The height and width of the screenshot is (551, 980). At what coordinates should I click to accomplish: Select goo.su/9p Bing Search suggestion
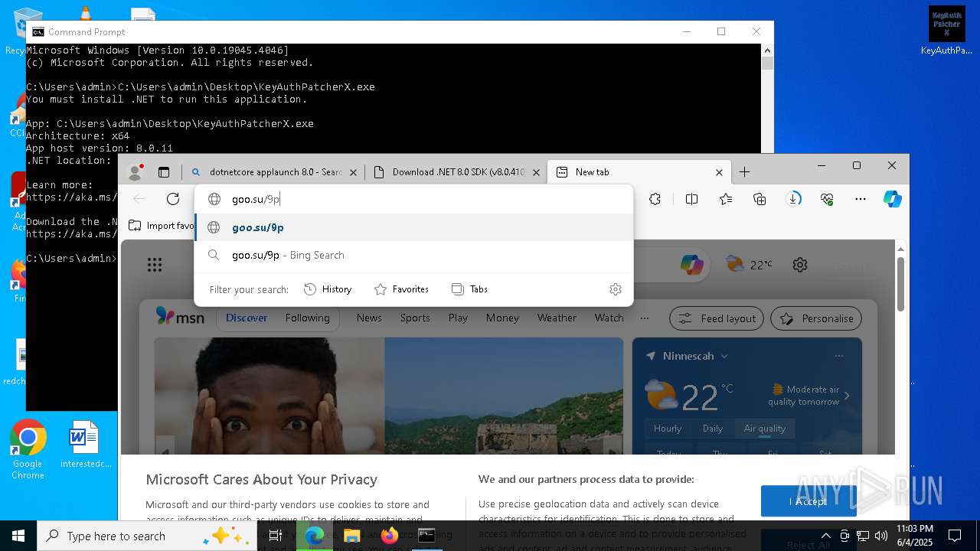point(414,255)
